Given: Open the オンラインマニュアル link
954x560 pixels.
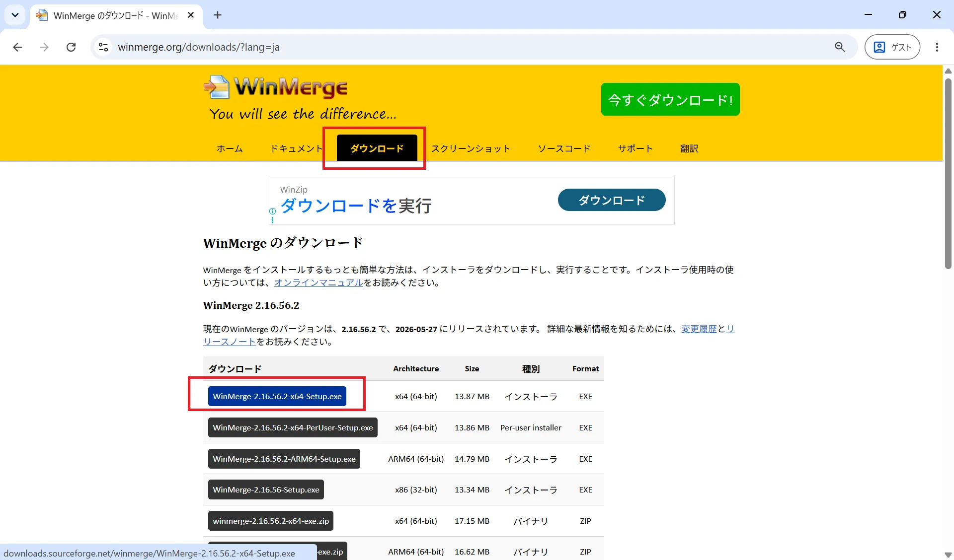Looking at the screenshot, I should [318, 283].
